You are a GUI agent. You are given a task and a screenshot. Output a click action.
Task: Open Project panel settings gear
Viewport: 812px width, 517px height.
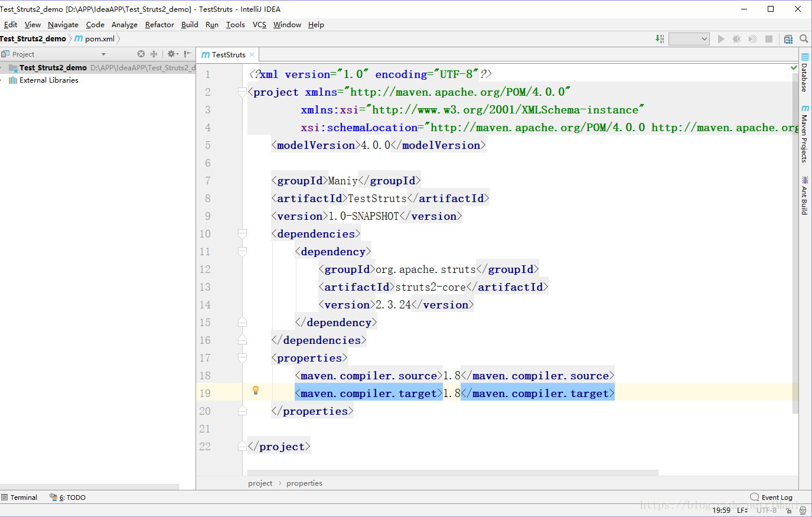click(x=172, y=54)
